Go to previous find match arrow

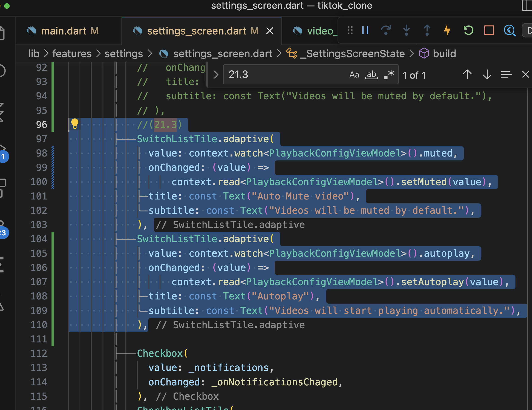pos(467,74)
